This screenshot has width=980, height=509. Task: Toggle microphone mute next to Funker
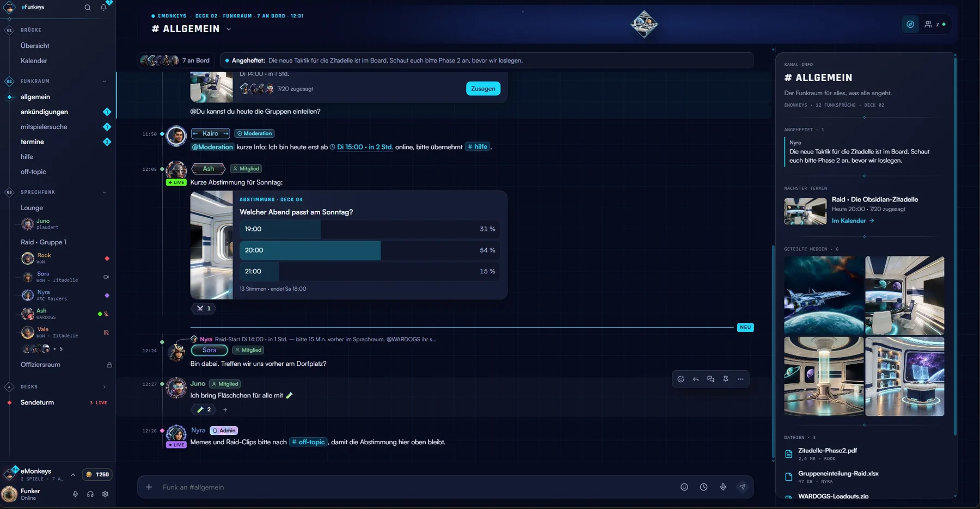(x=75, y=494)
